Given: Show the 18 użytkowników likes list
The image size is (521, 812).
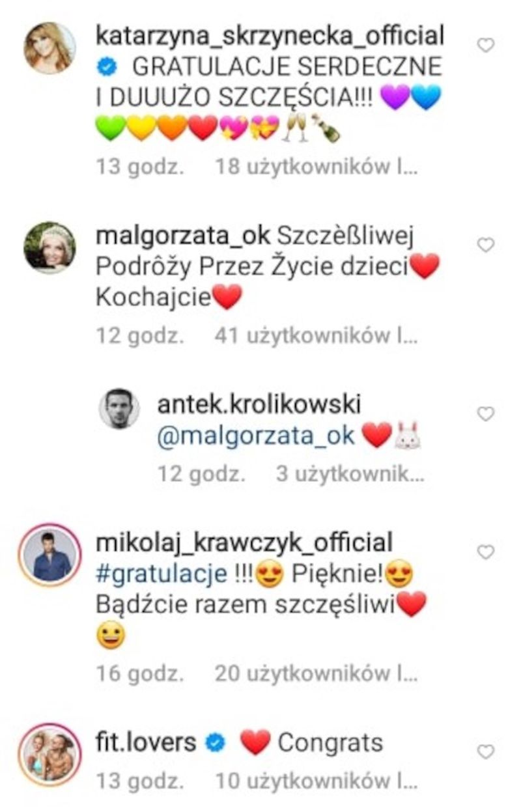Looking at the screenshot, I should click(x=316, y=167).
